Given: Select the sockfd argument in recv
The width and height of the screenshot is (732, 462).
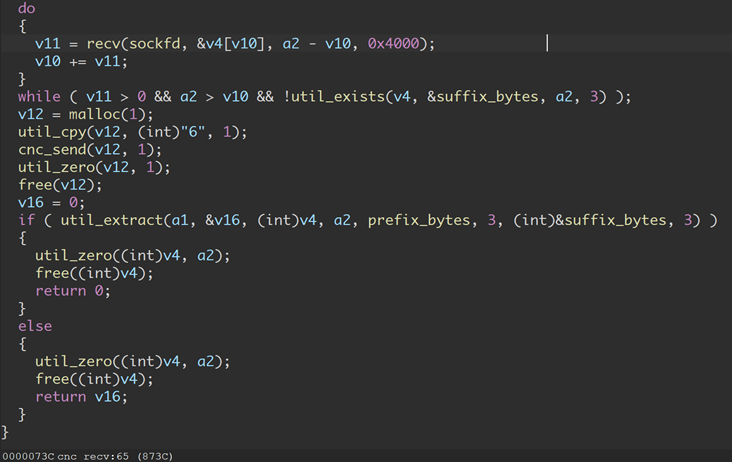Looking at the screenshot, I should point(155,44).
